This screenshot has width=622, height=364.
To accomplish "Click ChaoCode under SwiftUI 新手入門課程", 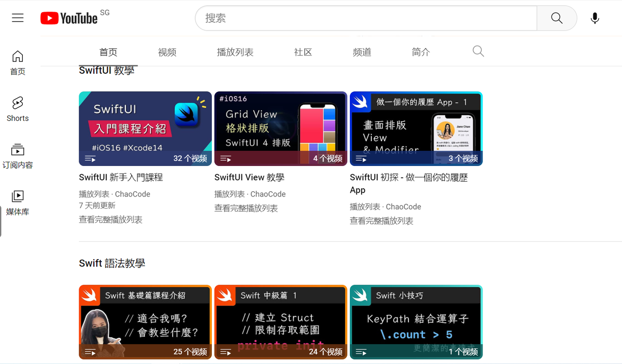I will tap(133, 194).
